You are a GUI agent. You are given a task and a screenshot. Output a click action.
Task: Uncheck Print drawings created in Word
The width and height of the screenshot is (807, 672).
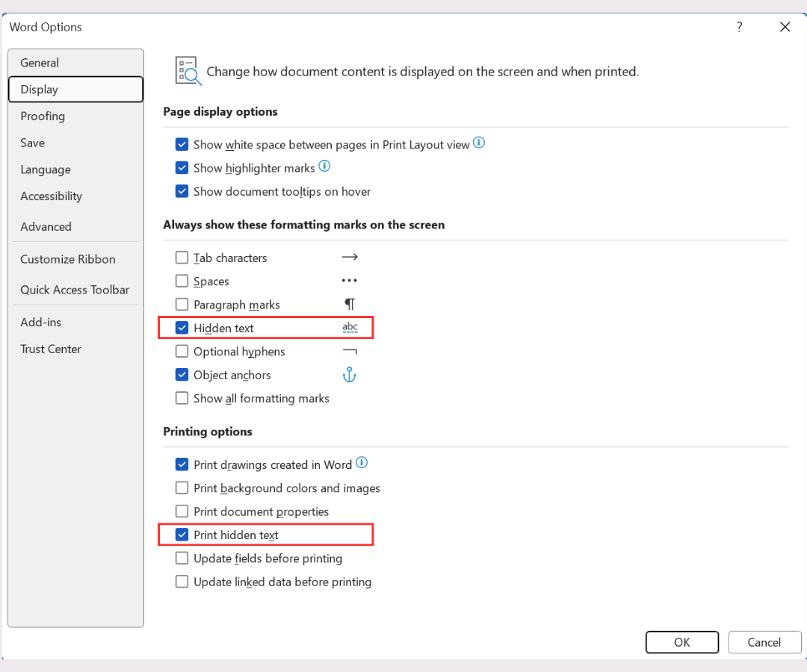click(182, 464)
